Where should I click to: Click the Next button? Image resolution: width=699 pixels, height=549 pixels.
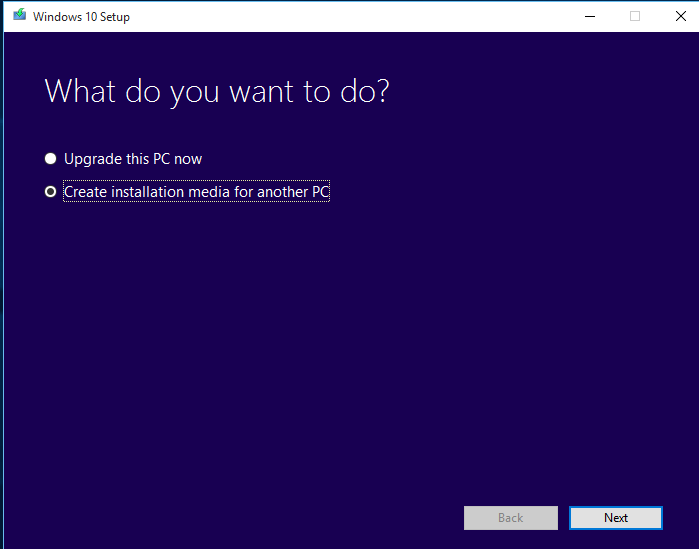(x=616, y=518)
